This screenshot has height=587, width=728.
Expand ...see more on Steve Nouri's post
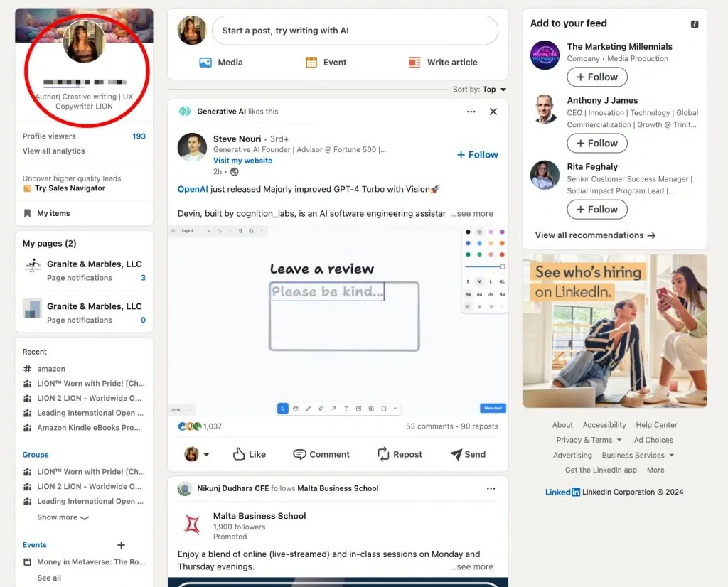pos(471,213)
